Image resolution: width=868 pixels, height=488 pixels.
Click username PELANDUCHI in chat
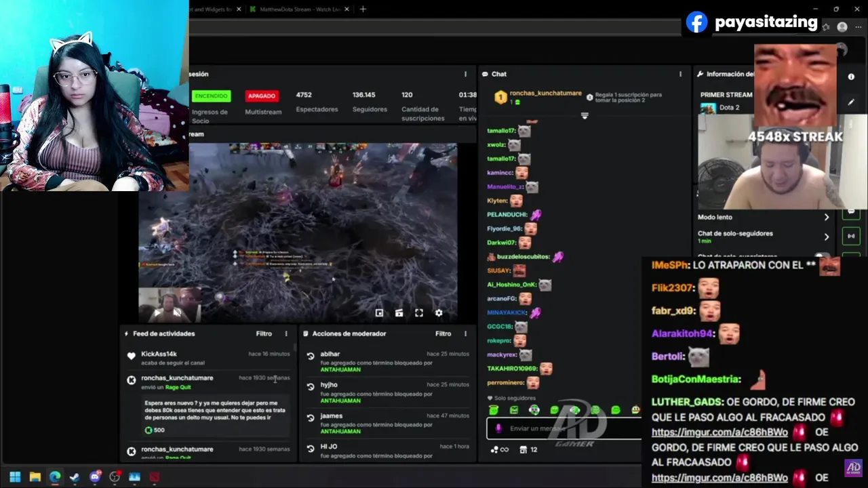click(x=507, y=215)
